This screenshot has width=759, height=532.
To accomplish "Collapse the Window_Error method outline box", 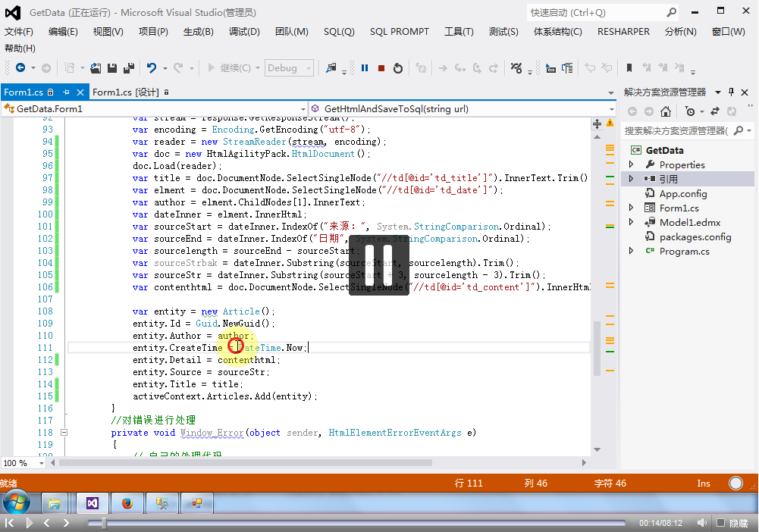I will pos(64,433).
